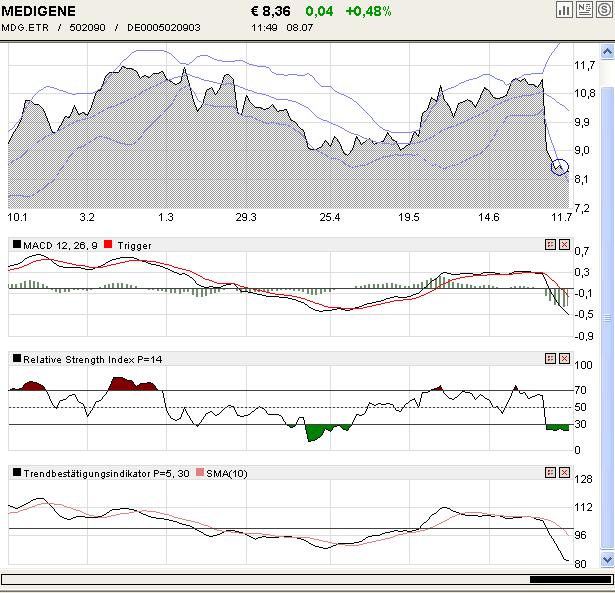Screen dimensions: 615x593
Task: Click the circled S icon in header
Action: (602, 9)
